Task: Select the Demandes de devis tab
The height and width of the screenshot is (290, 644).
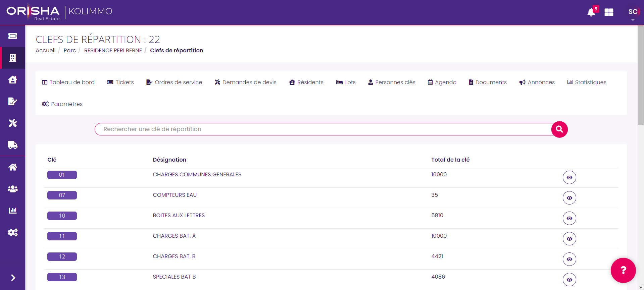Action: coord(246,82)
